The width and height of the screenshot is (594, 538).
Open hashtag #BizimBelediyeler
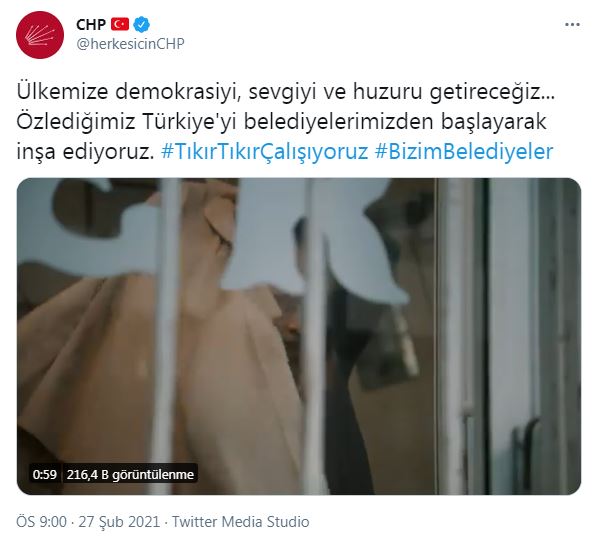point(464,151)
